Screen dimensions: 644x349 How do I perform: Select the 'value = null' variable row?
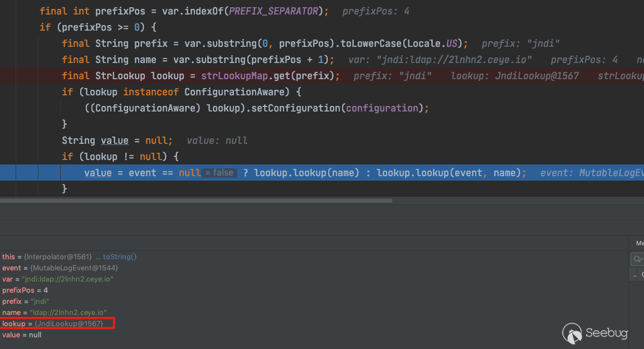pyautogui.click(x=22, y=335)
